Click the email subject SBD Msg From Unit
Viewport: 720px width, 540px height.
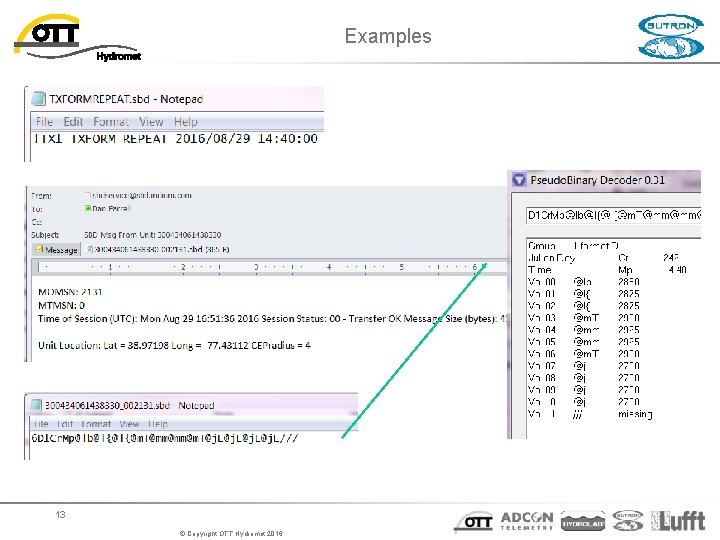coord(152,235)
